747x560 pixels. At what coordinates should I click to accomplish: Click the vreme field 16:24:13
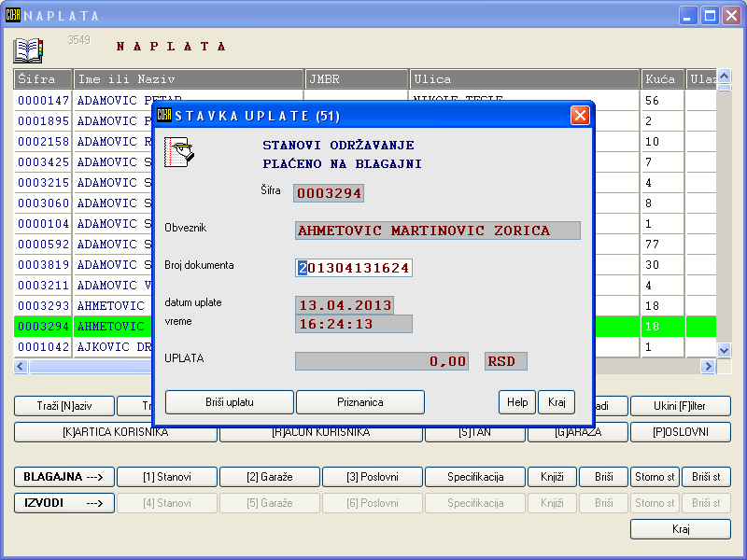(354, 324)
